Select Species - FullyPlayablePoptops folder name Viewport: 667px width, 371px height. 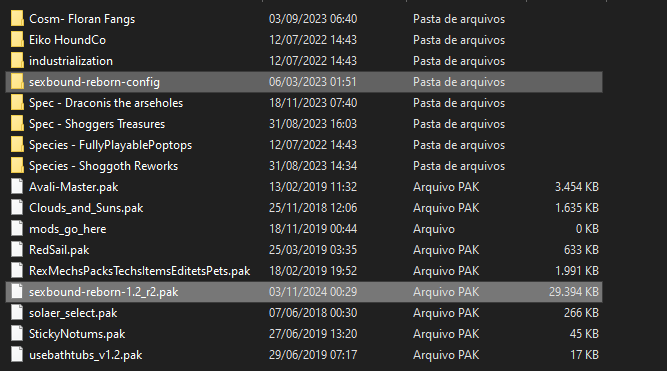tap(111, 145)
